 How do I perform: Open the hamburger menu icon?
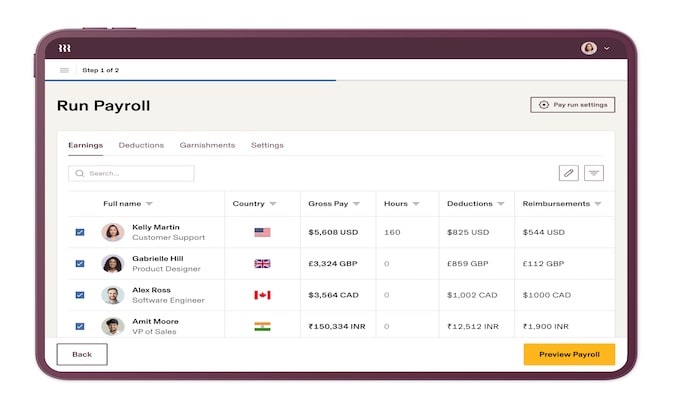coord(65,70)
